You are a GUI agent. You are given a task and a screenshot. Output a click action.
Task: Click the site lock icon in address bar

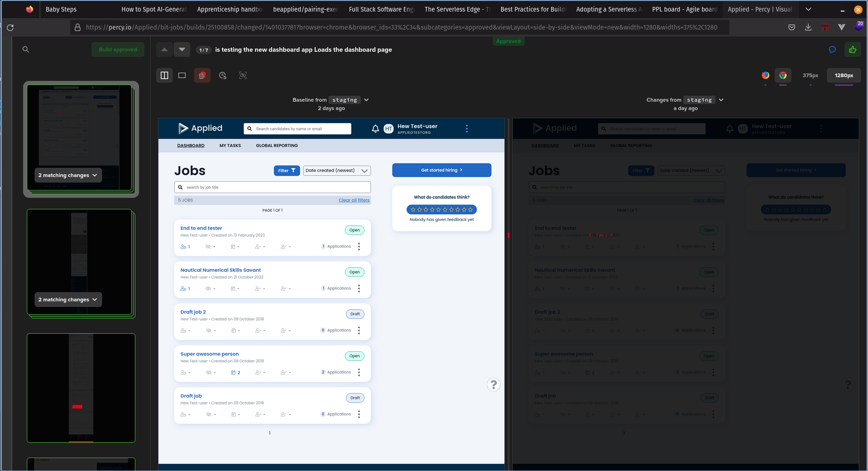pos(78,27)
